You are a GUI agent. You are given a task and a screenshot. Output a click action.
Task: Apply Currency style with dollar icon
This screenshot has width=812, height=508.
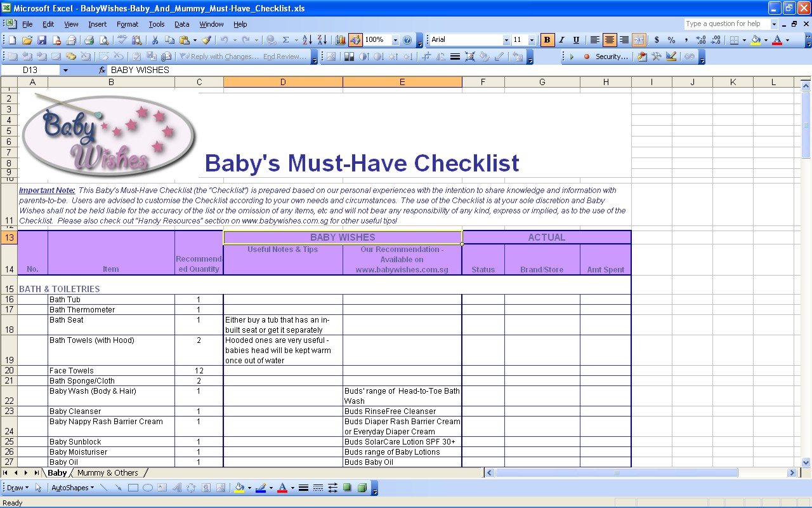click(x=657, y=40)
